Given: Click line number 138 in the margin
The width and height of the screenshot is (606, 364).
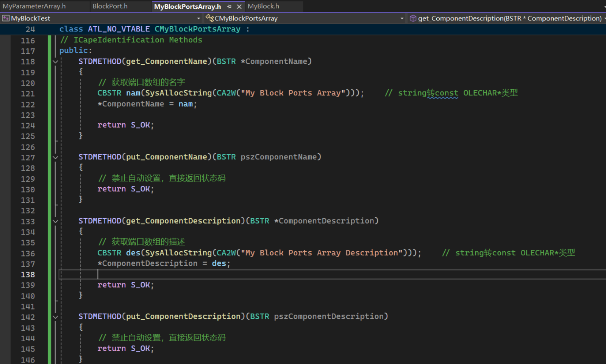Looking at the screenshot, I should (28, 275).
